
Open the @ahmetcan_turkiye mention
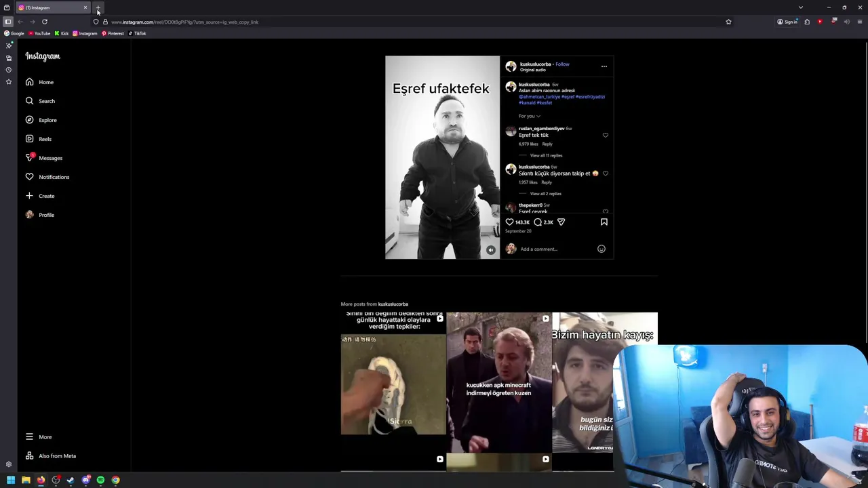pyautogui.click(x=539, y=97)
